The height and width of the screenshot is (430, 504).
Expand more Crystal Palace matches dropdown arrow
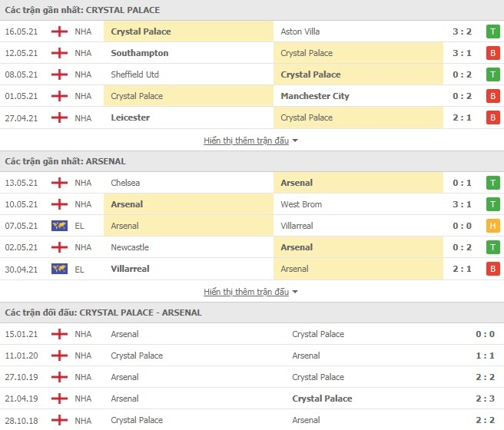coord(295,141)
